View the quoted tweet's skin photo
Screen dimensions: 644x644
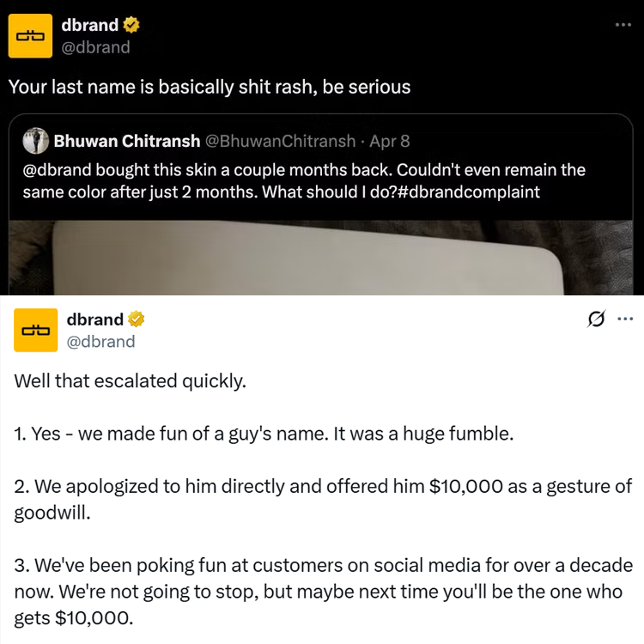point(321,258)
